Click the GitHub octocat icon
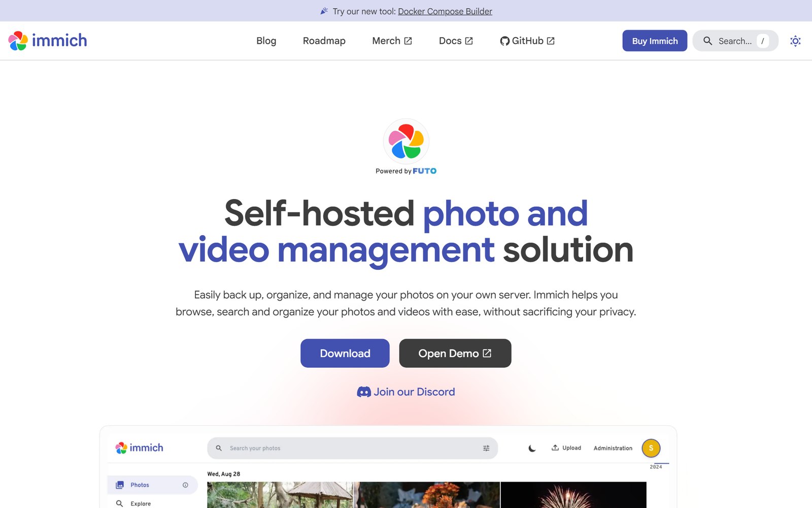This screenshot has height=508, width=812. coord(504,41)
